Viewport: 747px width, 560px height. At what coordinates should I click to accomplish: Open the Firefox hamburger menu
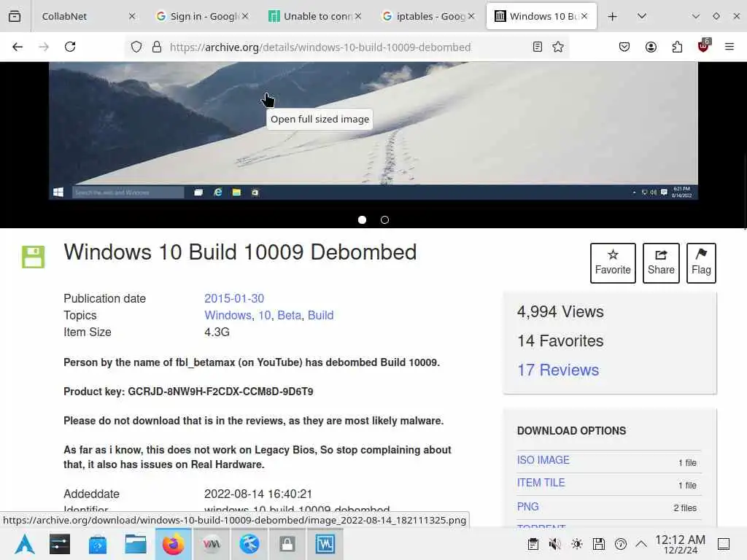coord(729,47)
